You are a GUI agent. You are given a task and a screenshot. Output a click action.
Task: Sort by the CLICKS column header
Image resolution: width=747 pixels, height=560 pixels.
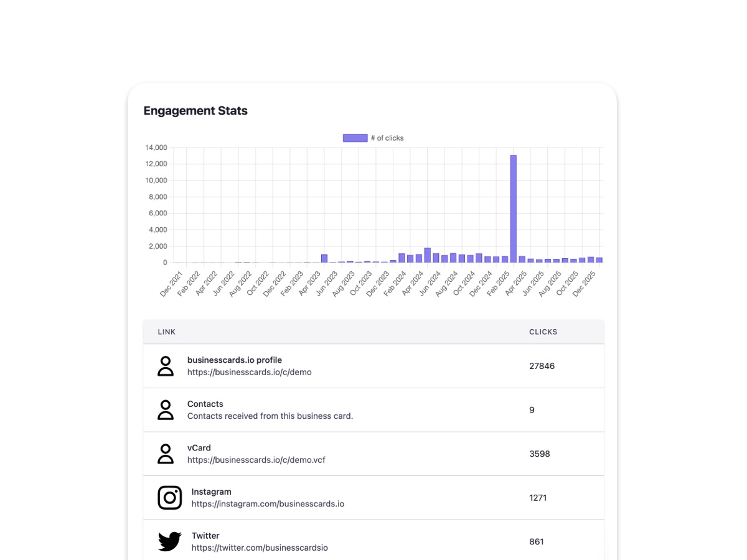(543, 332)
